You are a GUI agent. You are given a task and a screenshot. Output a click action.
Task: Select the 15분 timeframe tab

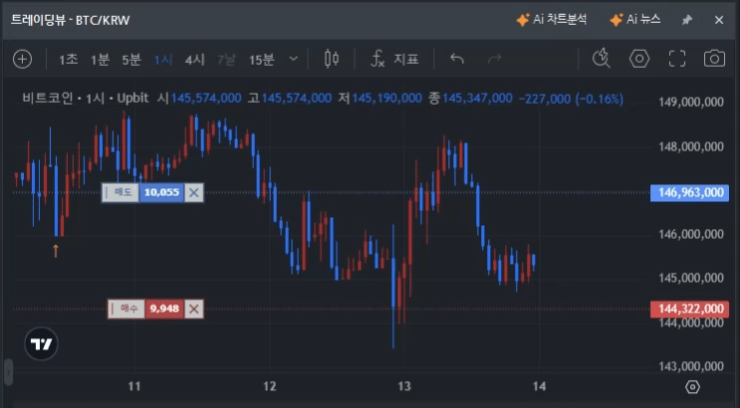point(261,59)
